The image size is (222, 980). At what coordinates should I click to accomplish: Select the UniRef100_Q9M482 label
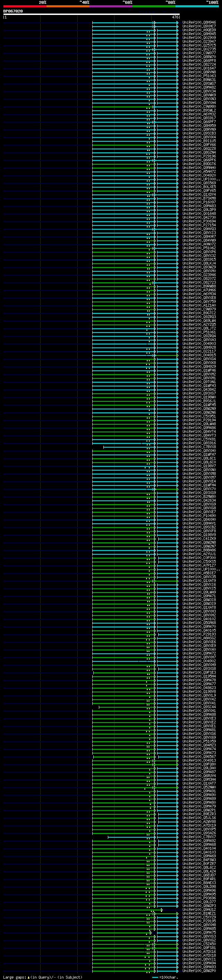199,87
